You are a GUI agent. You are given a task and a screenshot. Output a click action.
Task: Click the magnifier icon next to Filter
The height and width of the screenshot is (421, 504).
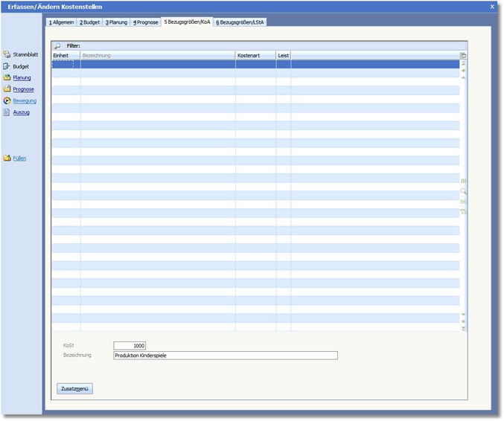click(x=57, y=45)
